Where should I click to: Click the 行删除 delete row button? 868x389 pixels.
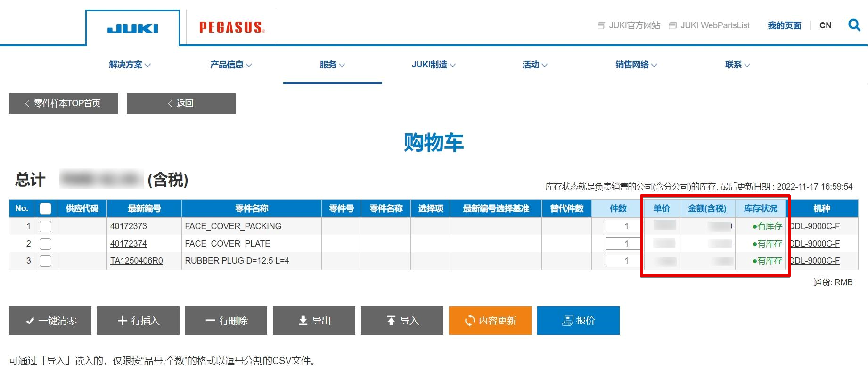point(226,321)
